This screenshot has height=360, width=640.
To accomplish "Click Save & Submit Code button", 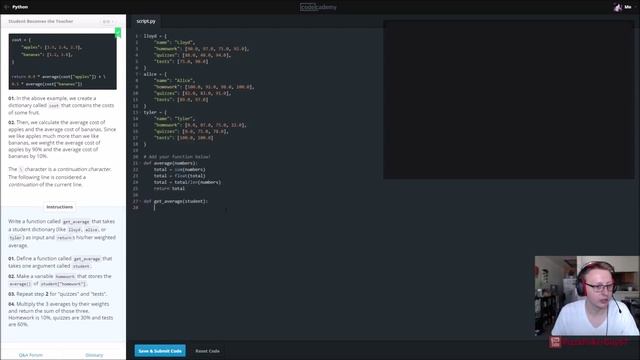I will pyautogui.click(x=160, y=351).
